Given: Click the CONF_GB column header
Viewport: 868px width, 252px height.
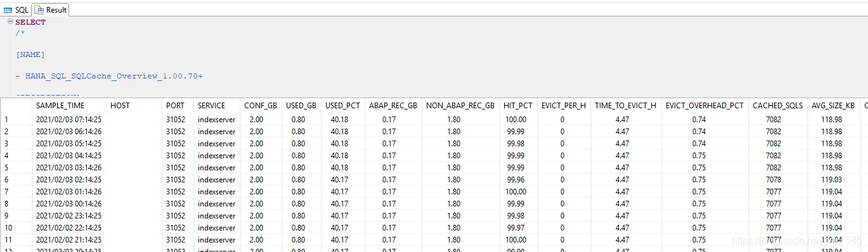Looking at the screenshot, I should click(x=261, y=105).
